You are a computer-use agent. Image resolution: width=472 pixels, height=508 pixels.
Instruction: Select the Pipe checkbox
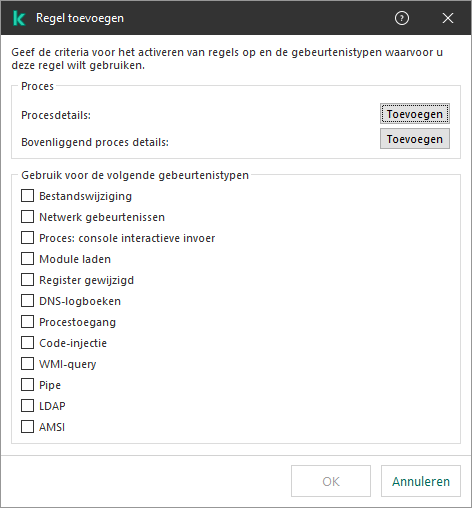click(x=27, y=385)
